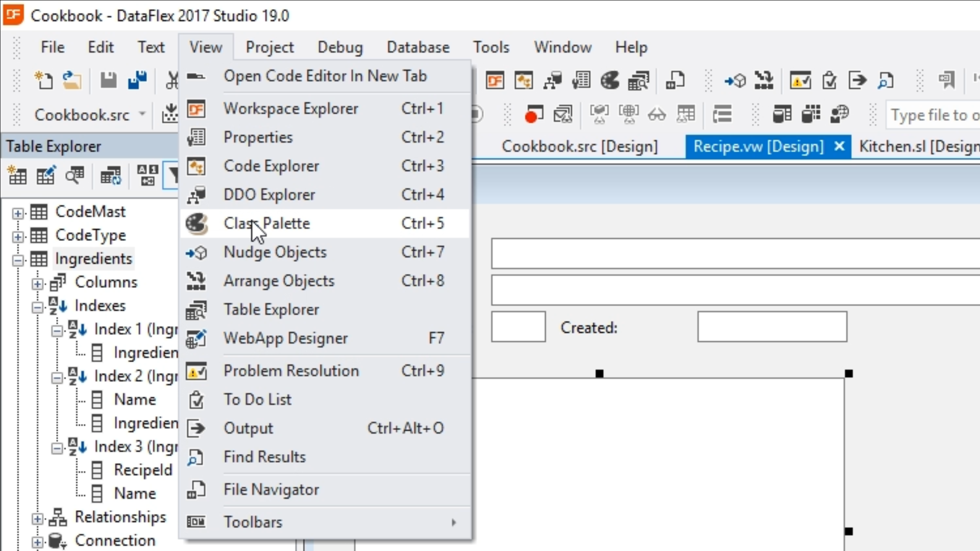Click the Class Palette toolbar icon
The image size is (980, 551).
click(610, 81)
